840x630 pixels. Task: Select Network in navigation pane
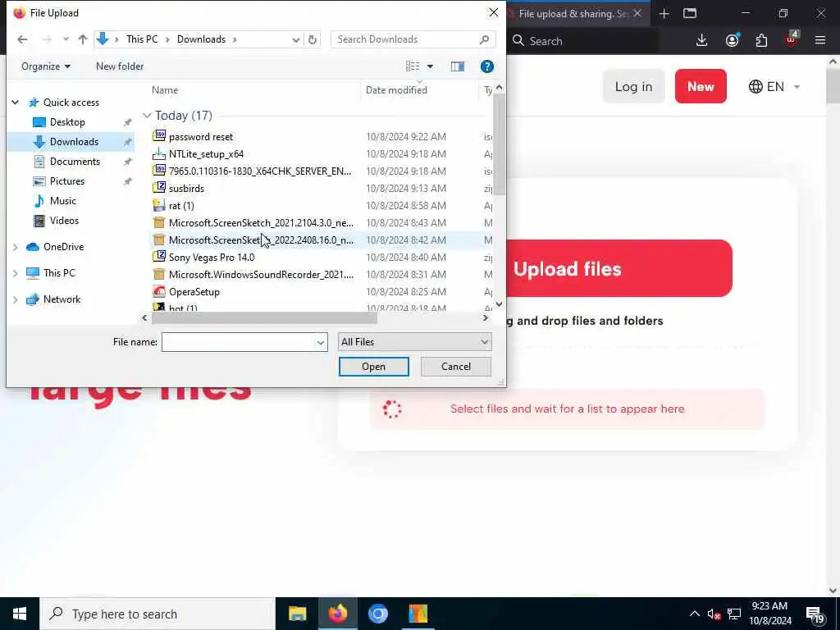[62, 299]
